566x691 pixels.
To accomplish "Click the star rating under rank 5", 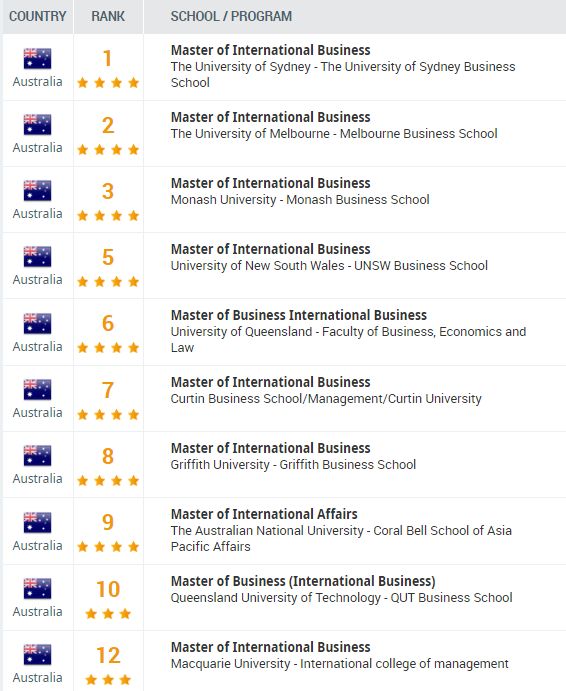I will click(108, 282).
